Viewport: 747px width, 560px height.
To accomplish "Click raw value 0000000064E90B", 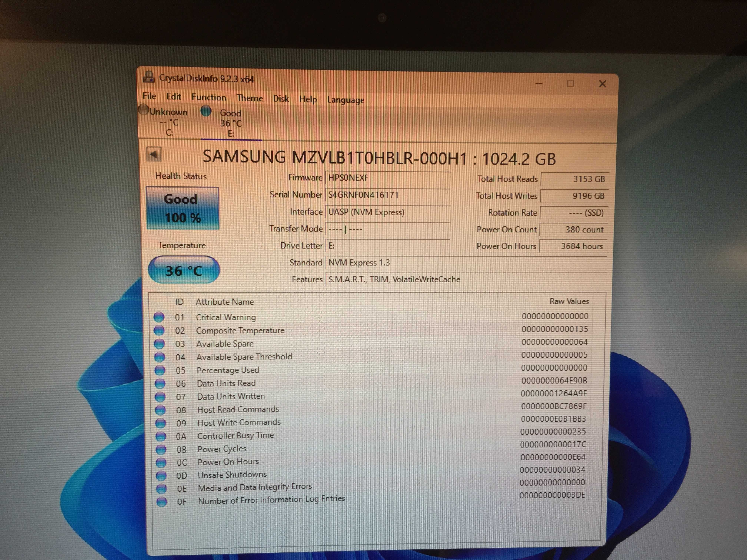I will [554, 381].
